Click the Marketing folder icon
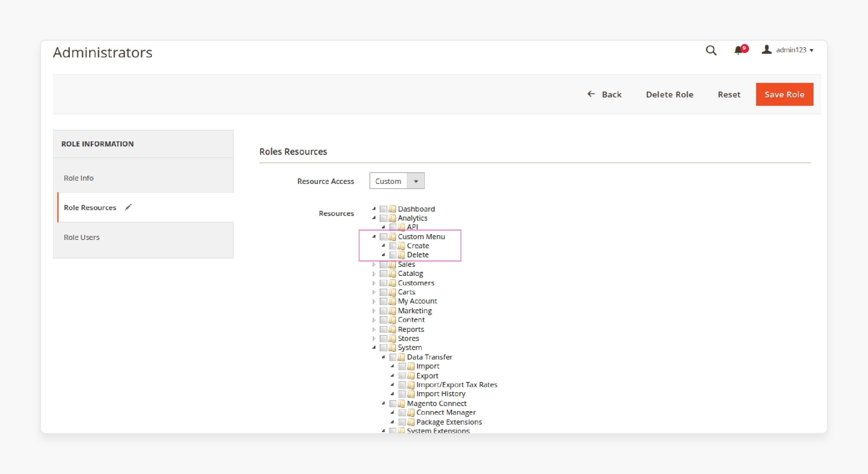Viewport: 868px width, 474px height. [392, 311]
